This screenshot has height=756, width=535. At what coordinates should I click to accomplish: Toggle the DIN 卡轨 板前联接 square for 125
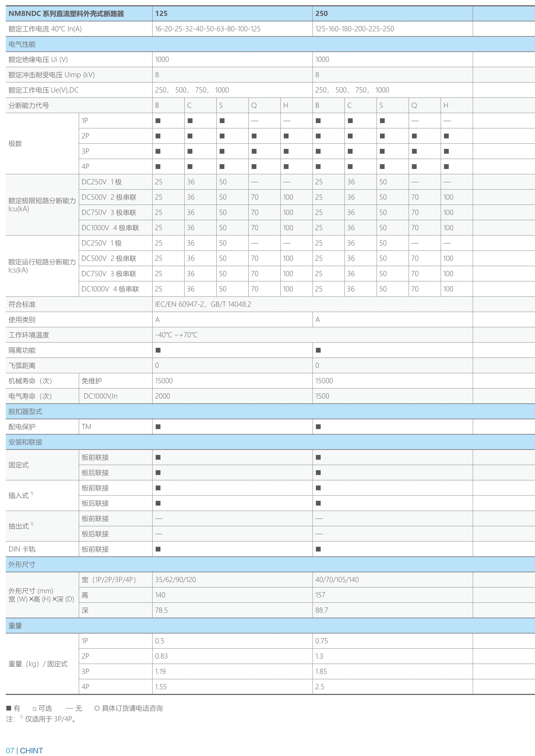(x=158, y=549)
